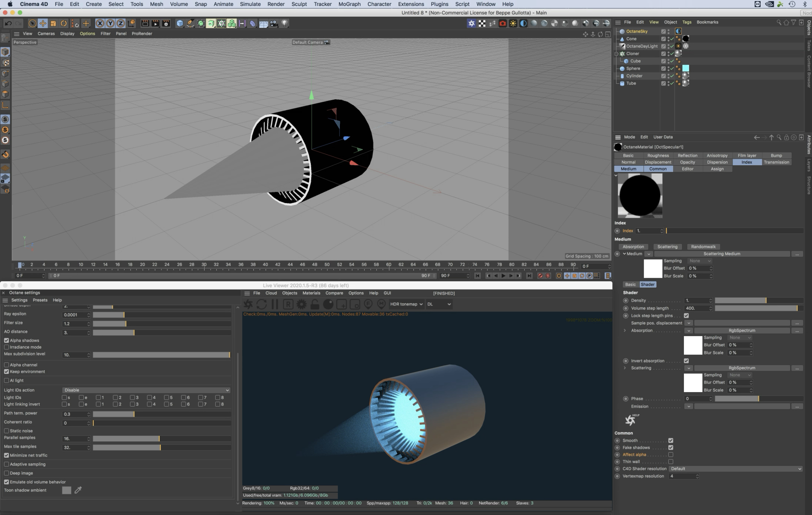Click the Randomwalk medium button
This screenshot has width=812, height=515.
(x=703, y=247)
